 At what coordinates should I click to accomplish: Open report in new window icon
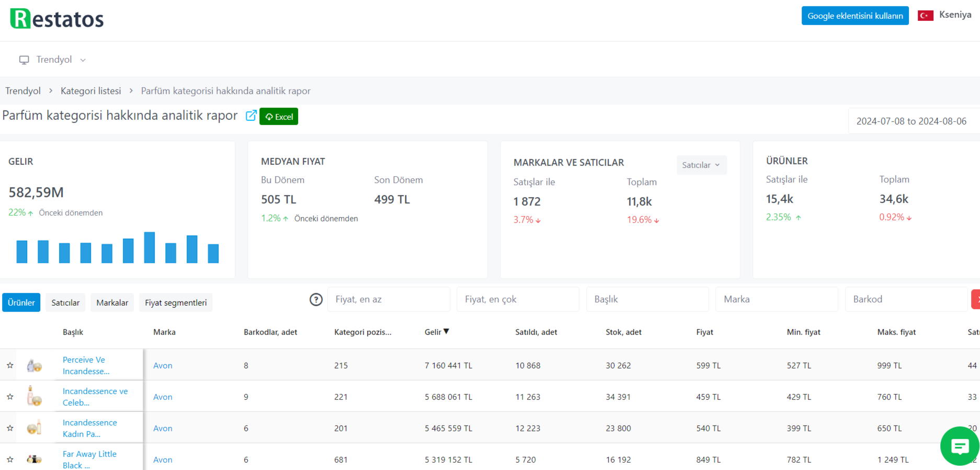251,116
